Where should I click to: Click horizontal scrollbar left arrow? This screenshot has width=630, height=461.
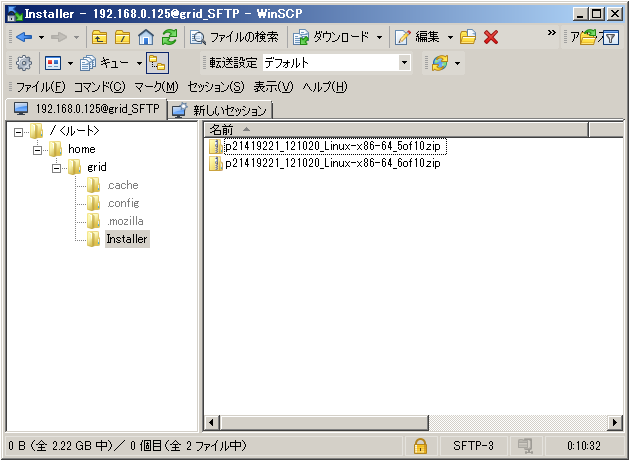211,422
